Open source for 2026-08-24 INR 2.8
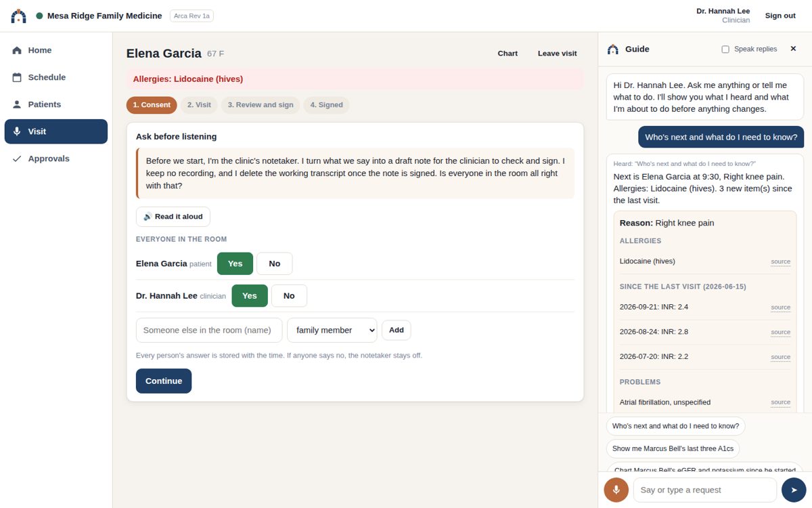This screenshot has width=812, height=508. click(781, 332)
